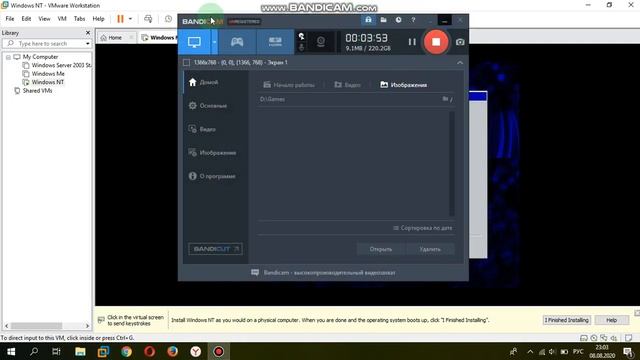Viewport: 640px width, 360px height.
Task: Open the Library search dropdown arrow
Action: [x=87, y=44]
